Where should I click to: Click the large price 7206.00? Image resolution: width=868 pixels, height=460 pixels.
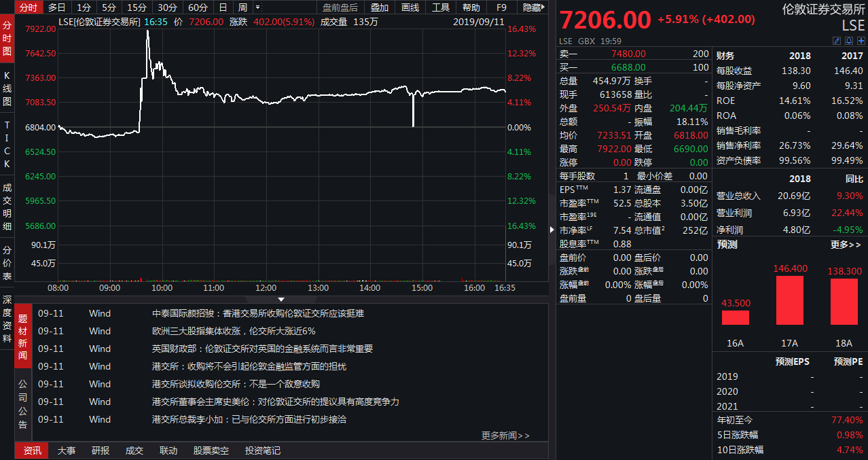[x=605, y=20]
